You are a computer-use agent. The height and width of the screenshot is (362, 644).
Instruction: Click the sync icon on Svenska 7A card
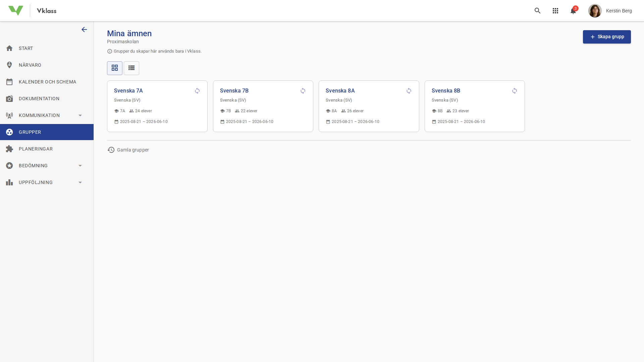[x=197, y=91]
